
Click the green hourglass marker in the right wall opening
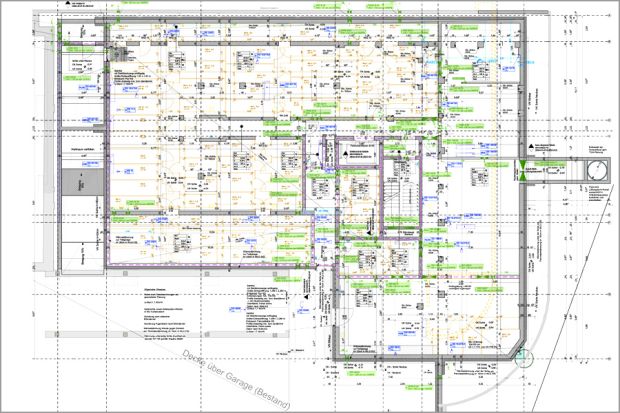523,170
